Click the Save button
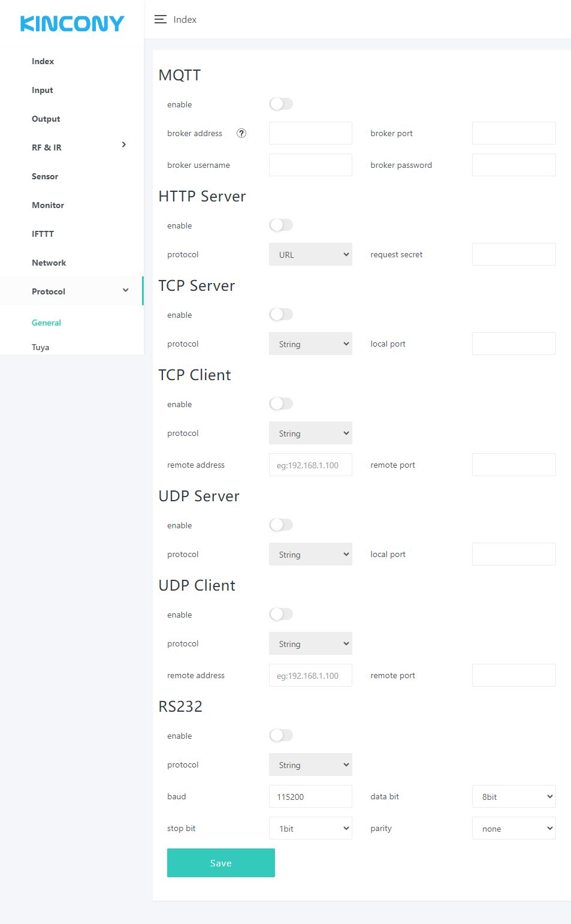The height and width of the screenshot is (924, 571). click(220, 863)
